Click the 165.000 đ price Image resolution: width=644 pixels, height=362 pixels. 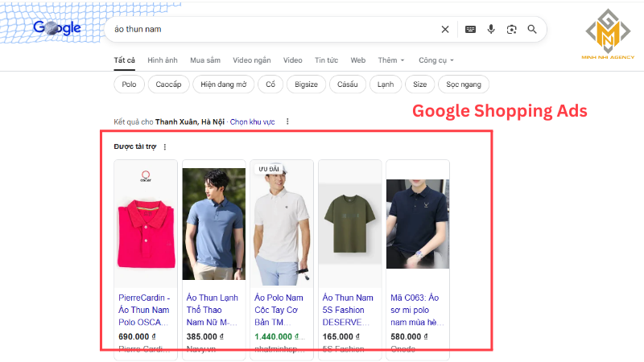(341, 336)
